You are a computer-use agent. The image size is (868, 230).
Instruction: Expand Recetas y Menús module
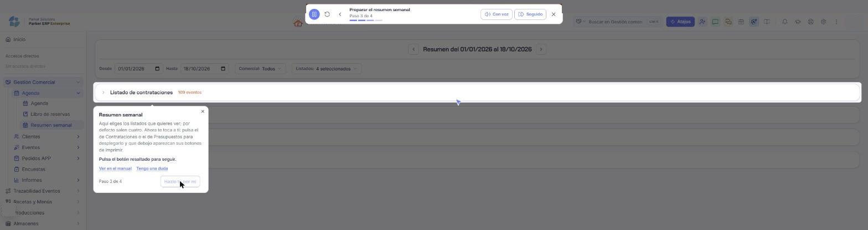click(x=43, y=202)
